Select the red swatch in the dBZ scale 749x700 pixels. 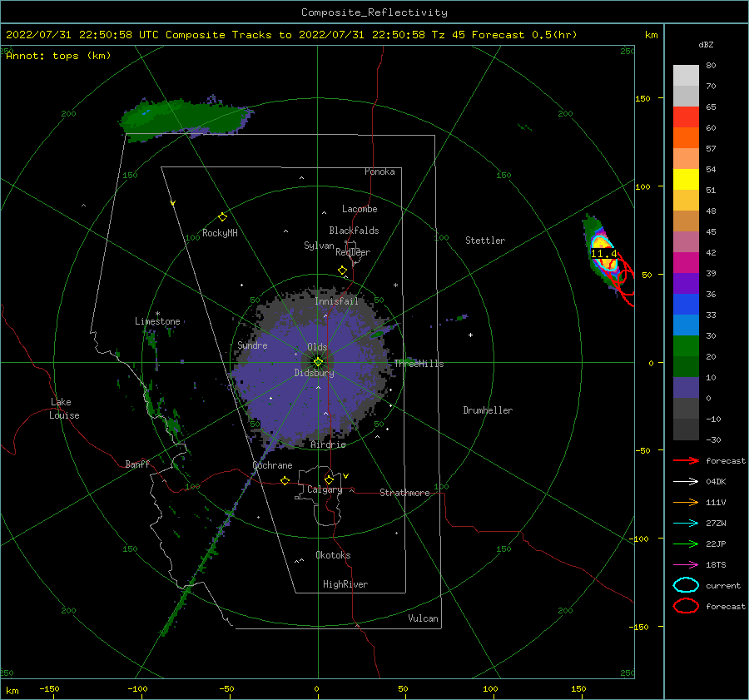686,117
